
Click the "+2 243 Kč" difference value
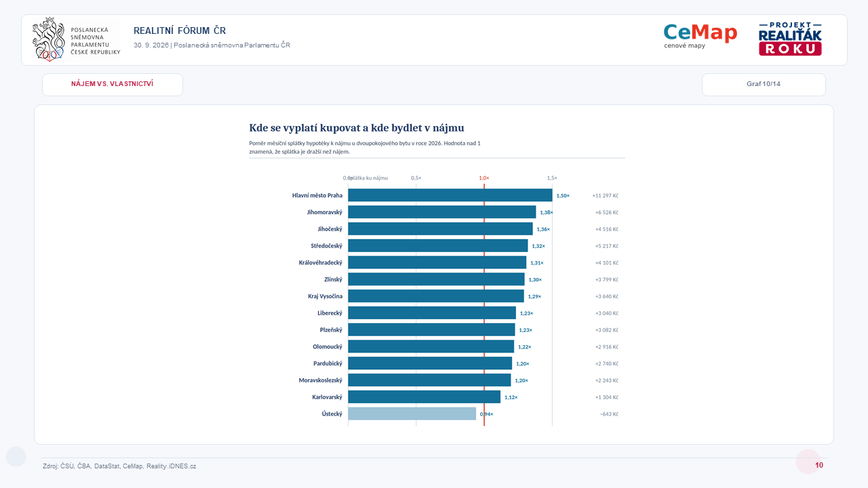tap(607, 380)
